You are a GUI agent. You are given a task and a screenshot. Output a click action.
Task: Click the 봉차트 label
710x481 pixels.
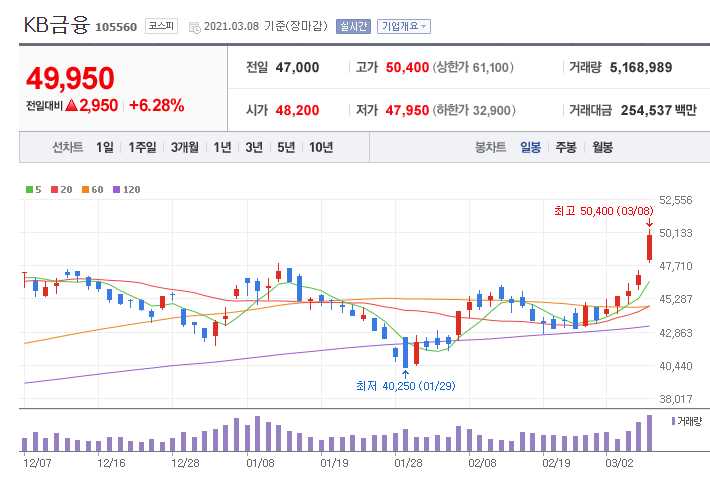coord(490,147)
